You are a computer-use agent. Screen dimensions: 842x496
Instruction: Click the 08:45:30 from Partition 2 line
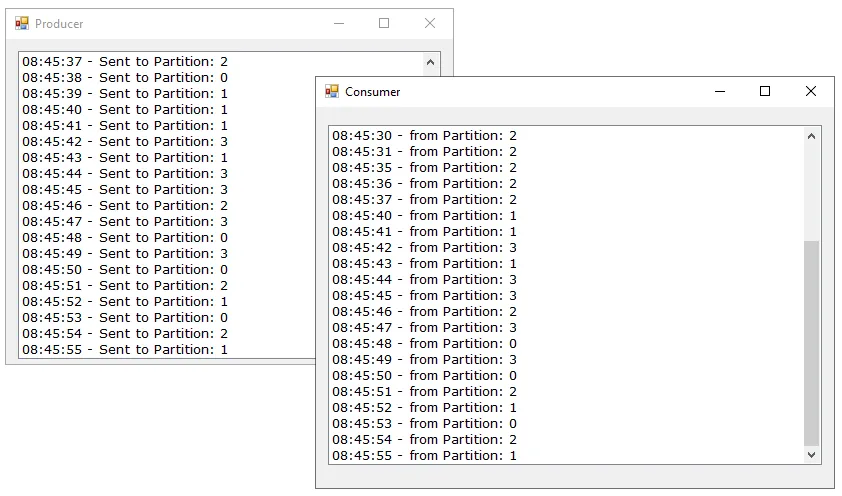pyautogui.click(x=424, y=135)
